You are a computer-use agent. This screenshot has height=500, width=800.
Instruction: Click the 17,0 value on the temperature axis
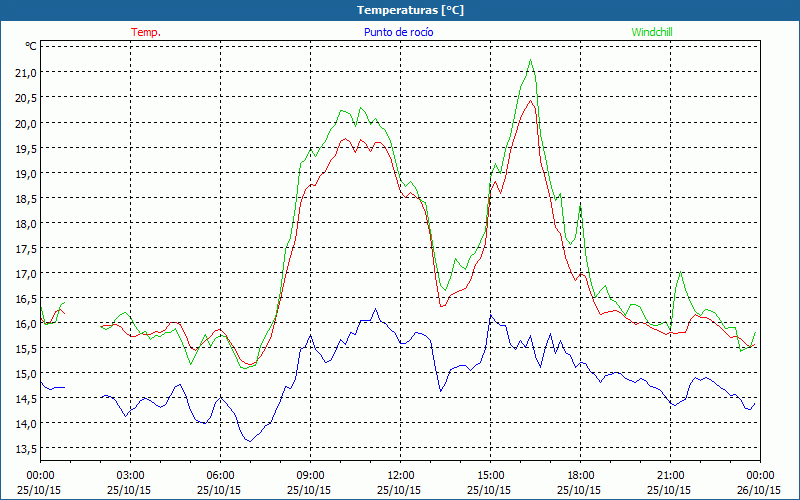[26, 273]
